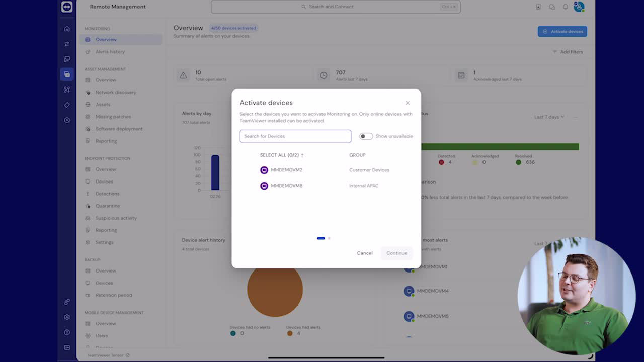Click the acknowledged calendar icon
This screenshot has height=362, width=644.
(x=461, y=75)
